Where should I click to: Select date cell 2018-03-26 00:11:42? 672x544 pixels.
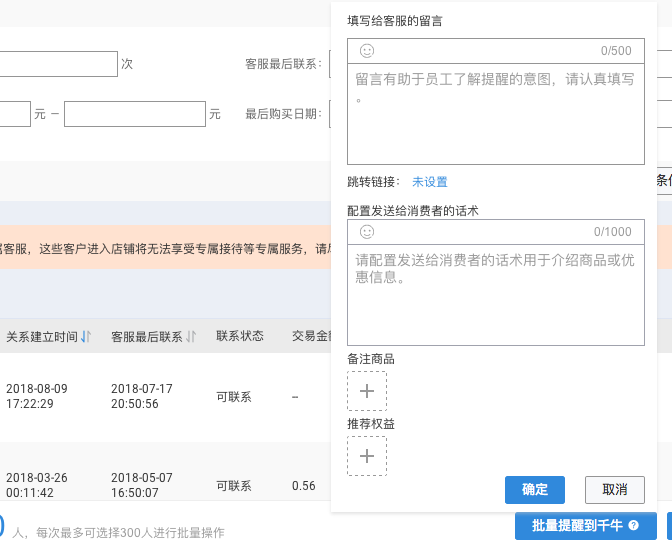37,485
